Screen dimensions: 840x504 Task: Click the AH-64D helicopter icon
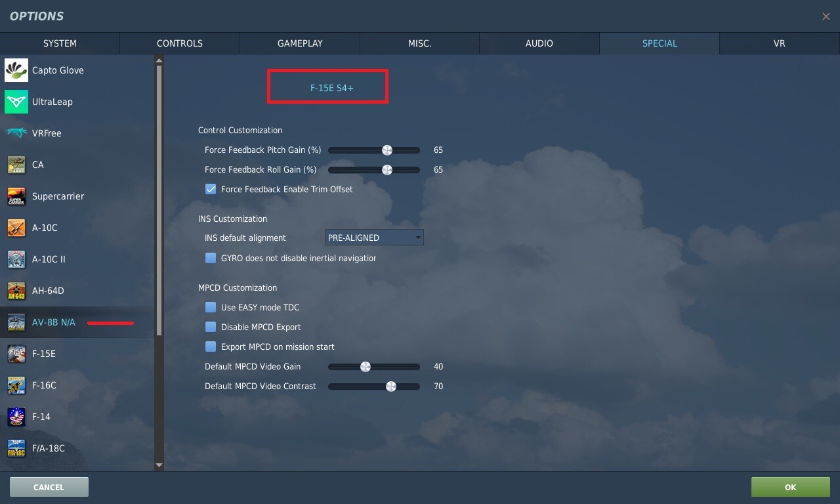(16, 291)
